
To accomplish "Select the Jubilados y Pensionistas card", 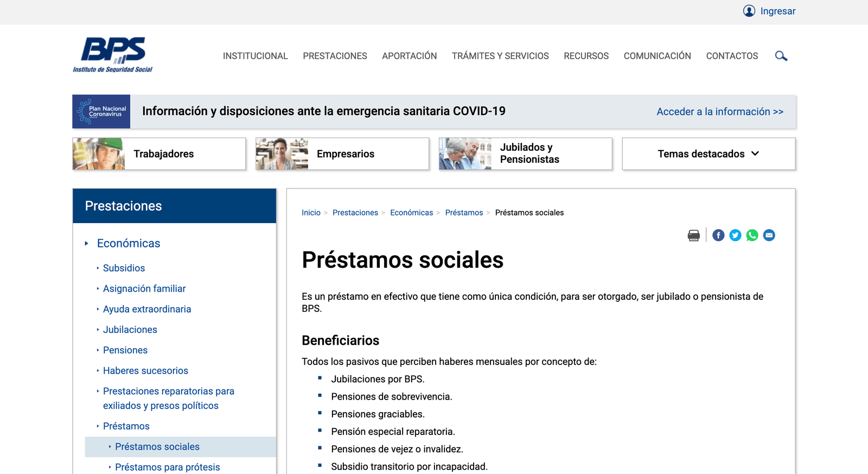I will (x=526, y=154).
